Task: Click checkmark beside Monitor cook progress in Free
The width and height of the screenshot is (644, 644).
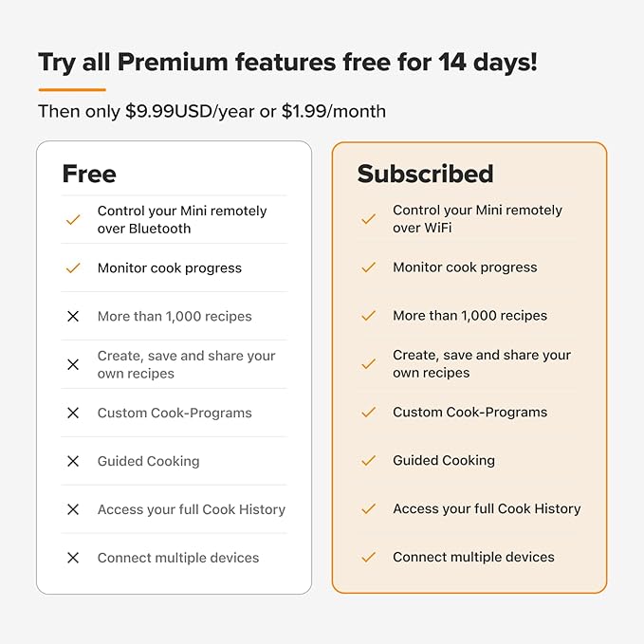Action: point(73,268)
